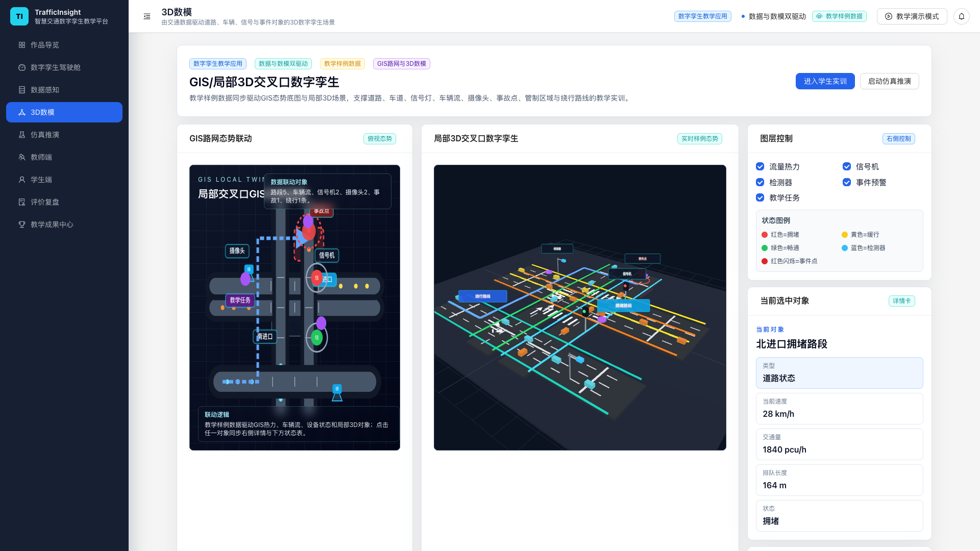Click the 3D数模 sidebar icon
This screenshot has height=551, width=980.
click(22, 112)
